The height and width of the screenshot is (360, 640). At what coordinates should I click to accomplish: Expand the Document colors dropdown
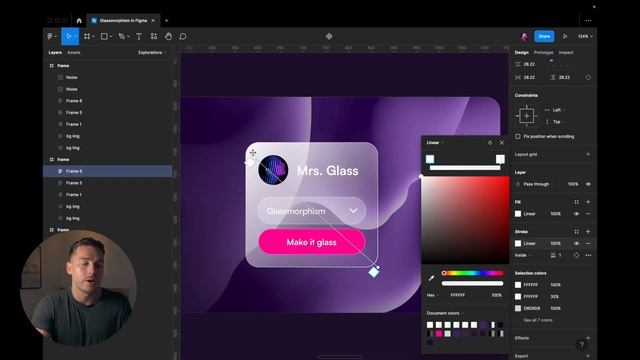pyautogui.click(x=445, y=313)
